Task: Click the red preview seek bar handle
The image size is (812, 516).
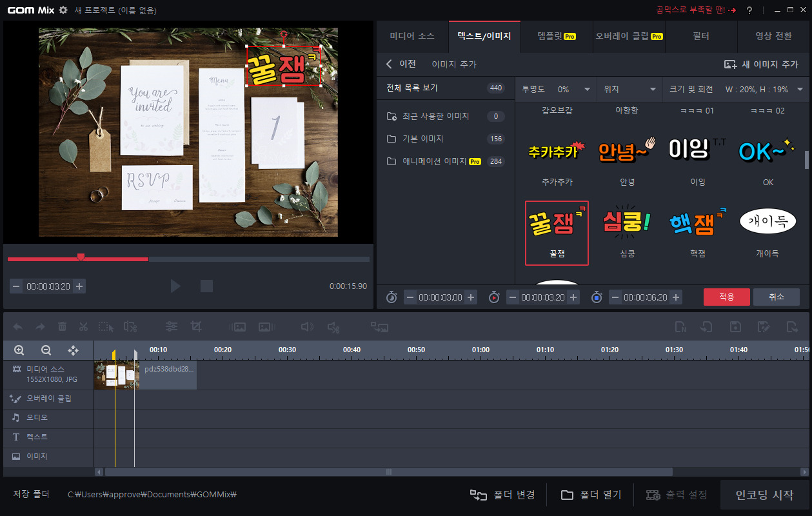Action: pyautogui.click(x=81, y=257)
